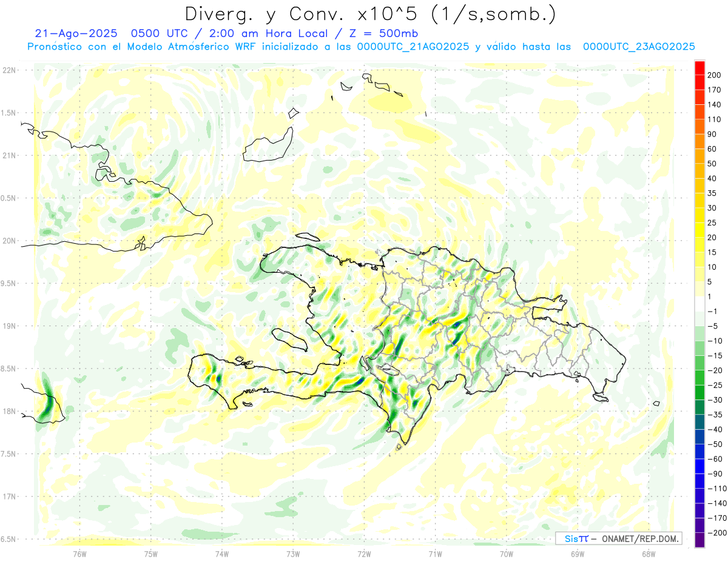Click the "0000UTC_23AGO2025" valid-until timestamp
The height and width of the screenshot is (562, 728).
coord(638,47)
